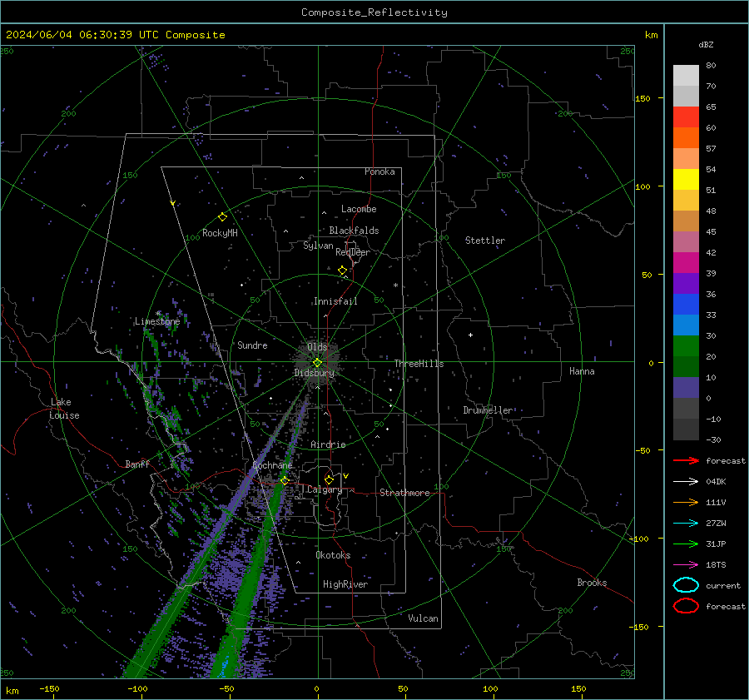Image resolution: width=749 pixels, height=700 pixels.
Task: Click the HighRiver town label
Action: [x=345, y=584]
